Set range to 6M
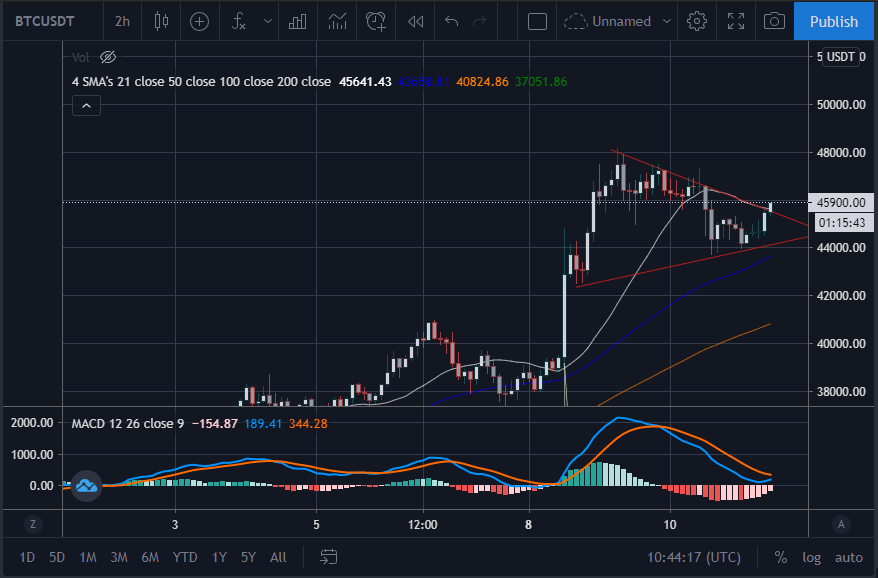 pos(150,557)
